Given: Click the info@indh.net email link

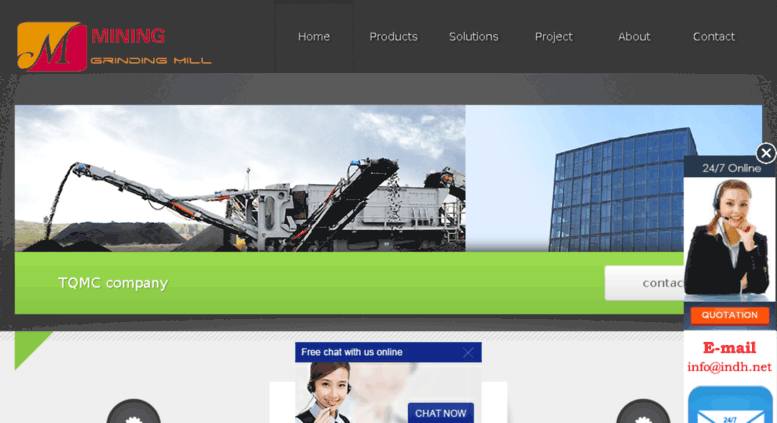Looking at the screenshot, I should coord(729,367).
